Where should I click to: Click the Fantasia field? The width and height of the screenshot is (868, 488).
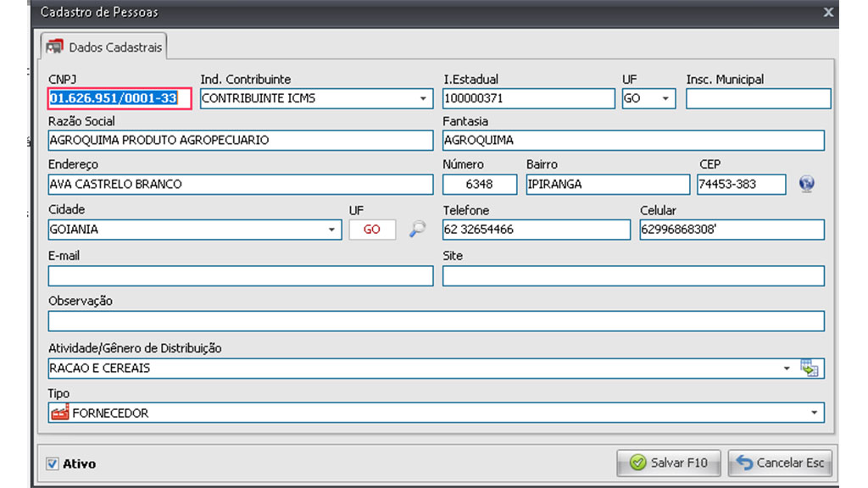pos(633,140)
